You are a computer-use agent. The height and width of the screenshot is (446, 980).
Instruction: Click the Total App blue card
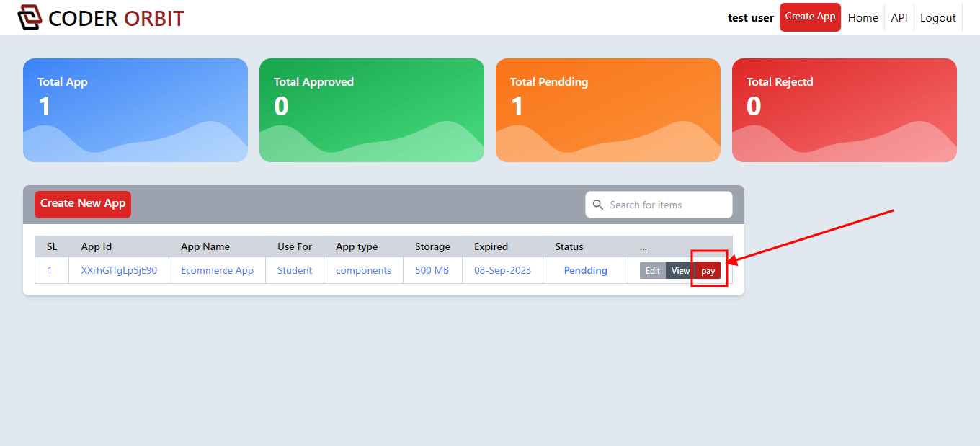[x=135, y=110]
